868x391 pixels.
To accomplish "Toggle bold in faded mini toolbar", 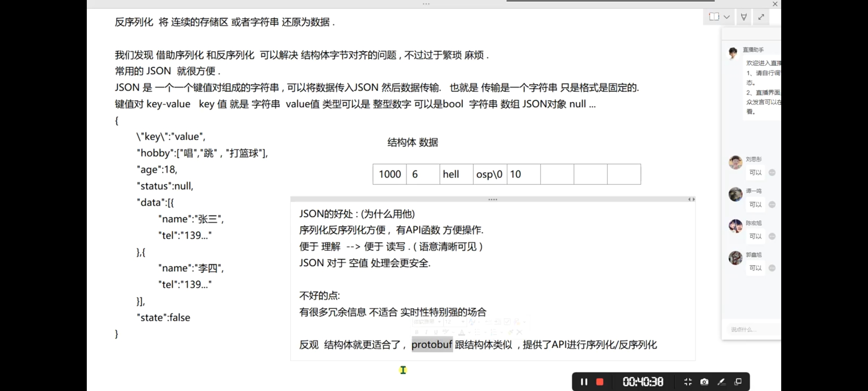I will 417,332.
